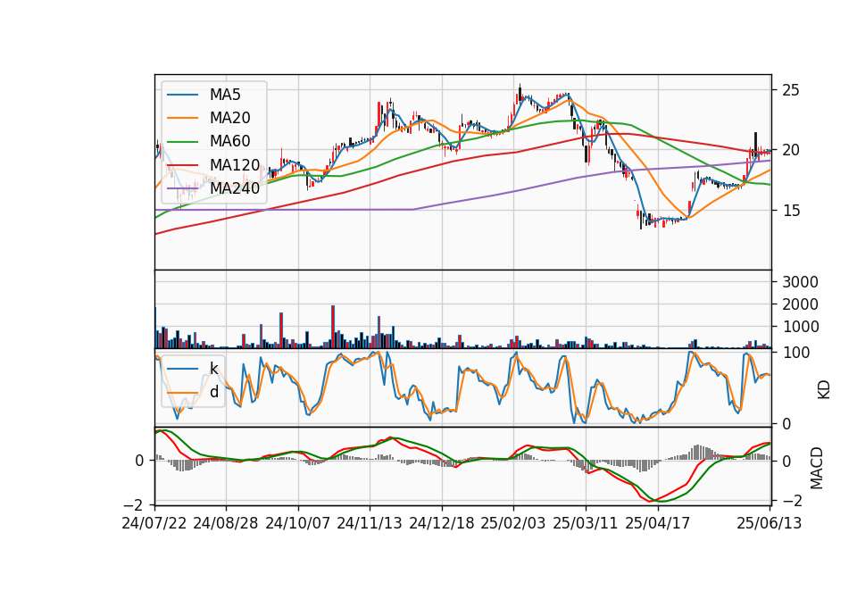Click the left MACD axis value 0
This screenshot has height=616, width=857.
pyautogui.click(x=140, y=461)
